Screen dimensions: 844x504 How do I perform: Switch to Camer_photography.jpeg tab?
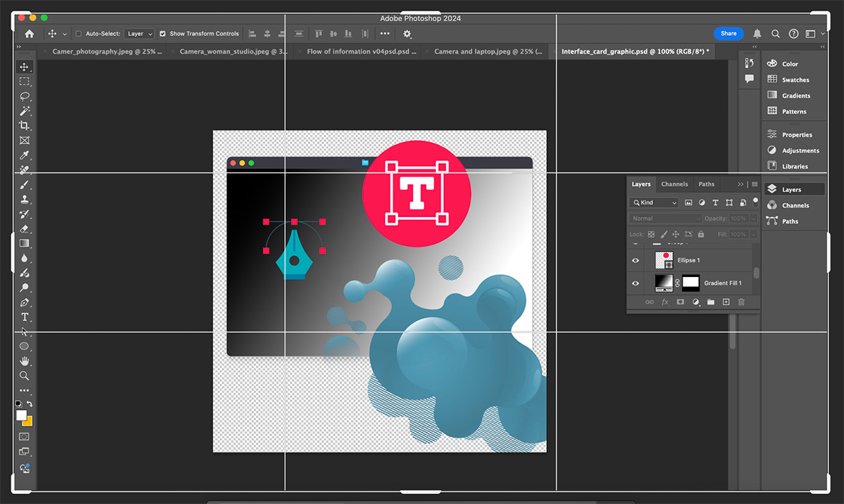(x=107, y=52)
